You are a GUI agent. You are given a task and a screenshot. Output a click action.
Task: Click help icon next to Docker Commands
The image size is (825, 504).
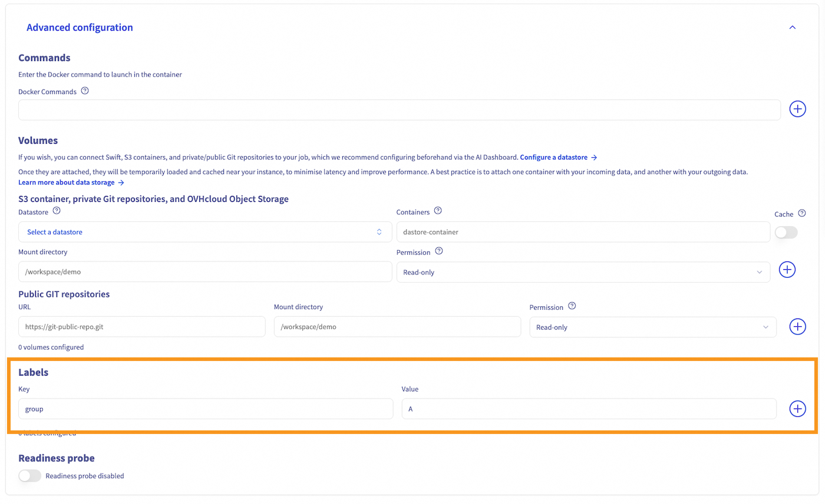coord(85,91)
